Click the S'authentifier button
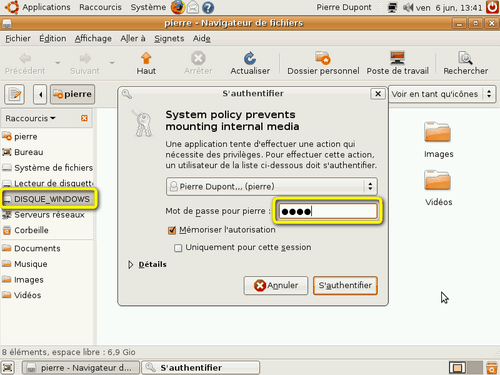Screen dimensions: 500x375 coord(345,285)
